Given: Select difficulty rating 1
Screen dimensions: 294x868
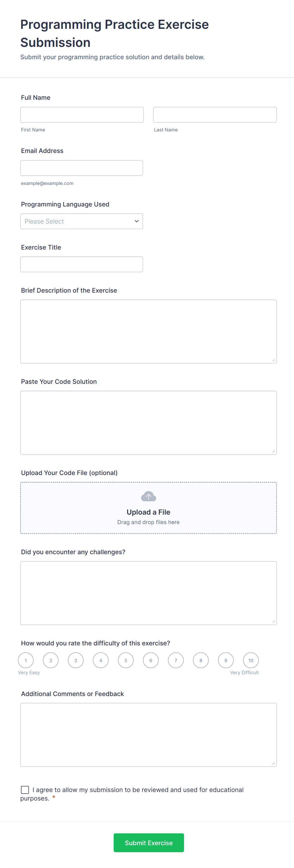Looking at the screenshot, I should [26, 661].
